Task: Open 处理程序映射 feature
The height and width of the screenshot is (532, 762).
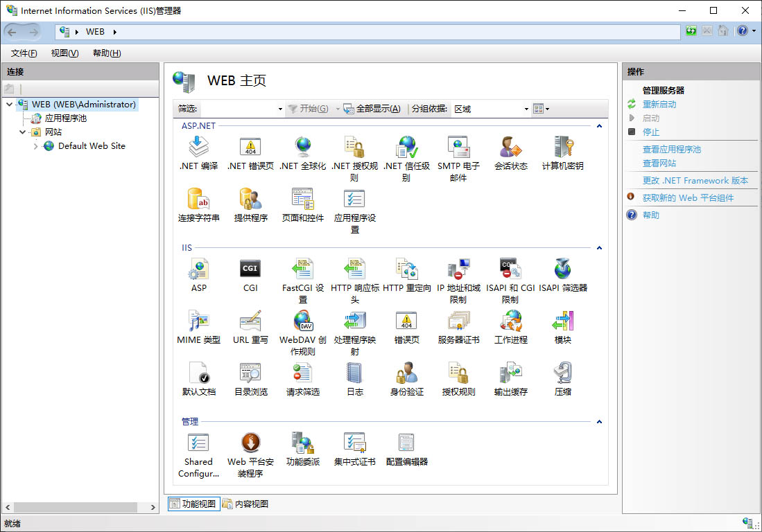Action: [355, 332]
